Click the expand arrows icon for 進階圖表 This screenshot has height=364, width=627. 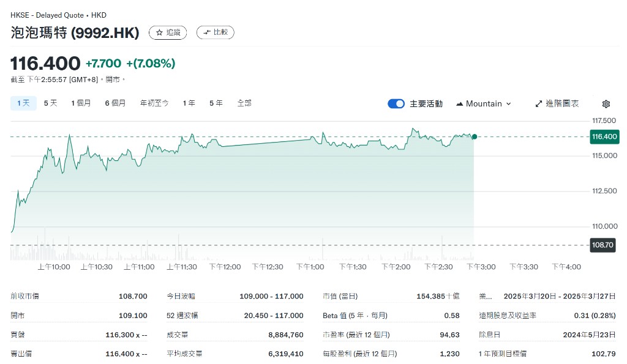click(x=539, y=104)
